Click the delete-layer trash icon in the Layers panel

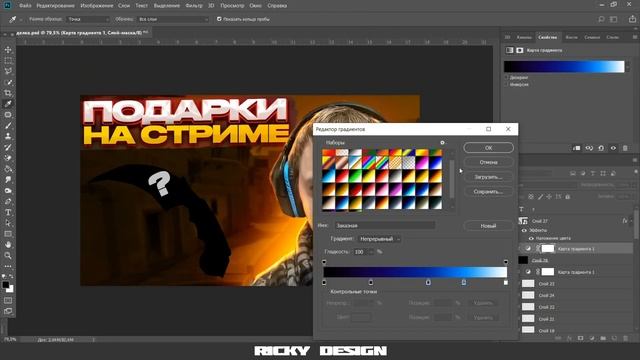tap(626, 338)
